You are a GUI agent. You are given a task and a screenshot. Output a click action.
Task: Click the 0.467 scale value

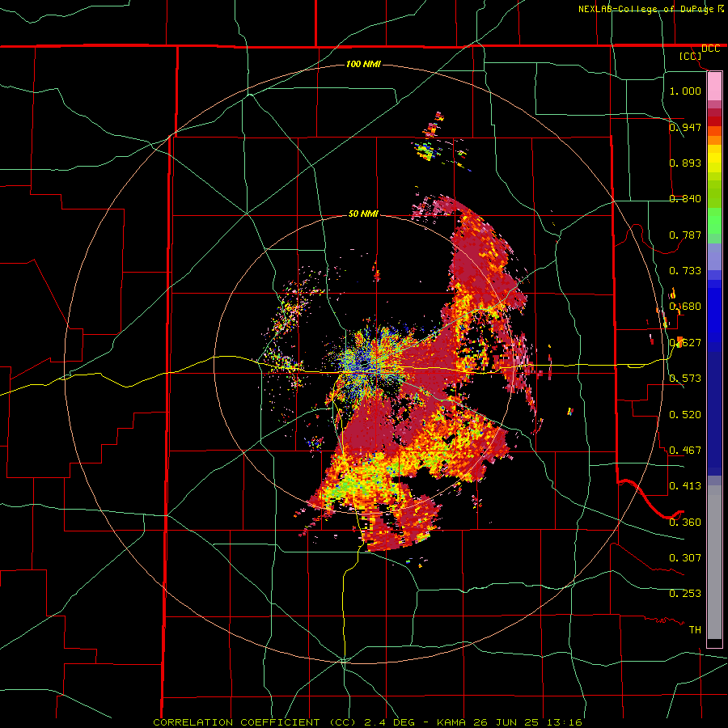click(x=685, y=450)
